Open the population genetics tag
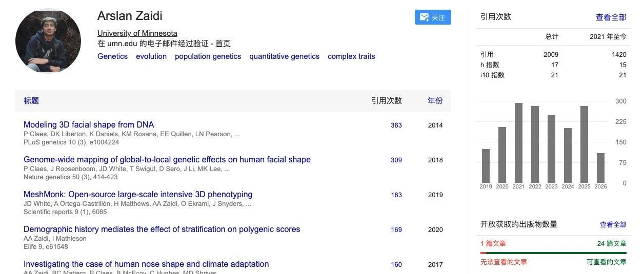644x274 pixels. click(x=208, y=56)
